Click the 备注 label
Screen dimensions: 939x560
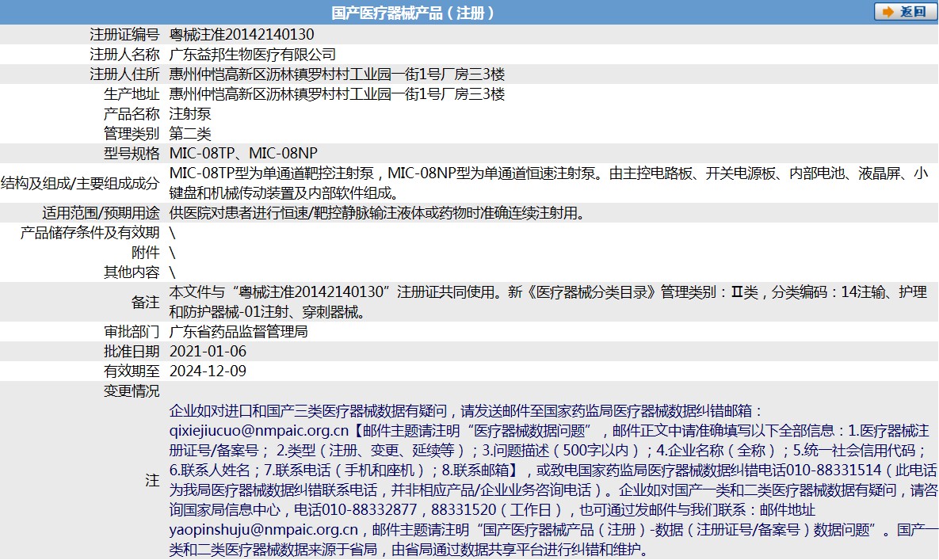pyautogui.click(x=146, y=302)
